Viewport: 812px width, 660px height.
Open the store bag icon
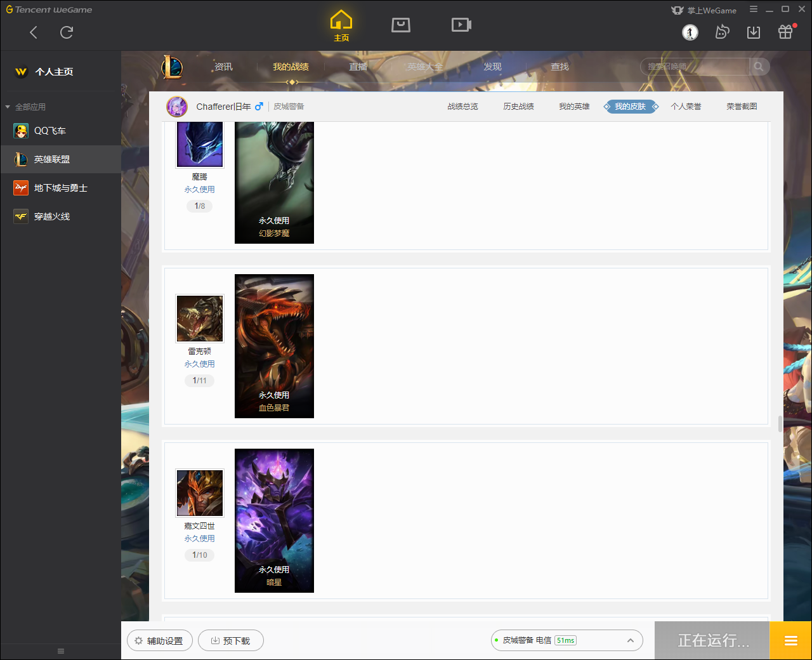(x=401, y=25)
